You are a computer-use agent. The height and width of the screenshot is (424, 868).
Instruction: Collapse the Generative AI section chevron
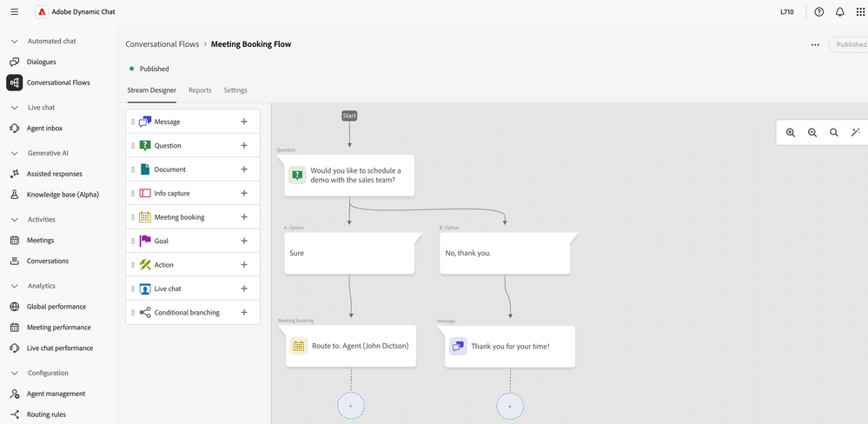[x=14, y=153]
